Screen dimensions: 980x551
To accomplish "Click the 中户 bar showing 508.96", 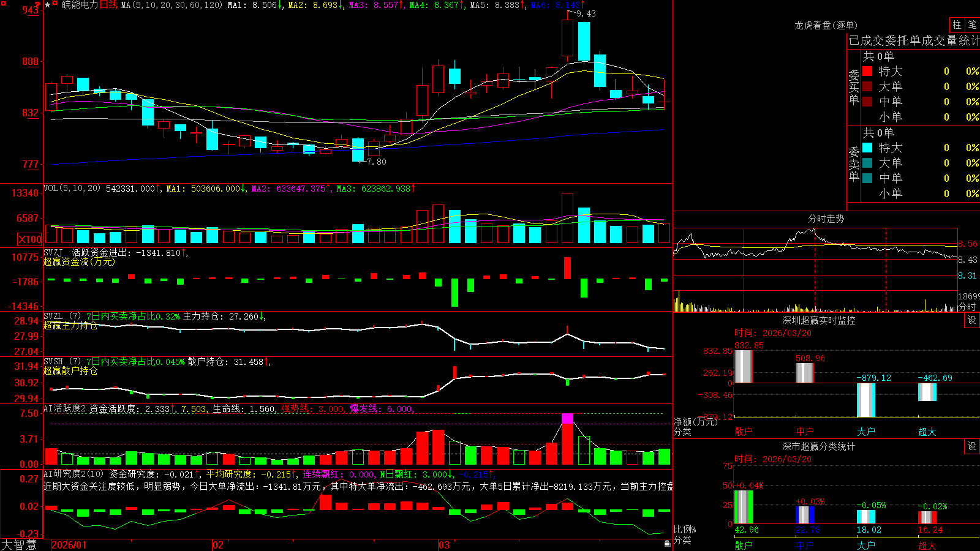I will pos(805,373).
